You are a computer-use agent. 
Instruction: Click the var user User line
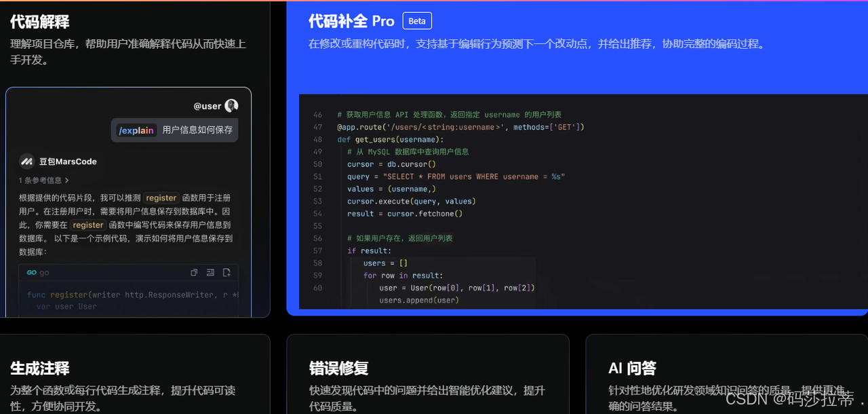[66, 307]
